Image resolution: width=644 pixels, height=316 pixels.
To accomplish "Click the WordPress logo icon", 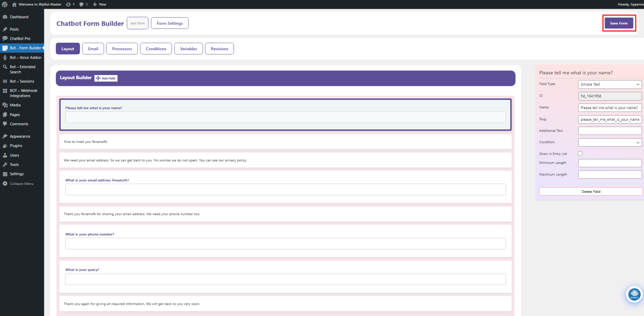I will pos(5,4).
